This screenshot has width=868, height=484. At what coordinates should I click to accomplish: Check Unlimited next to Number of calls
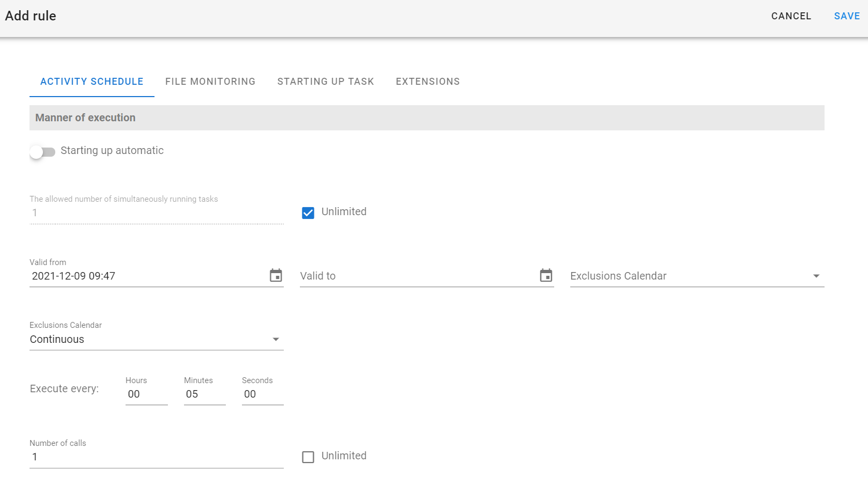tap(308, 457)
